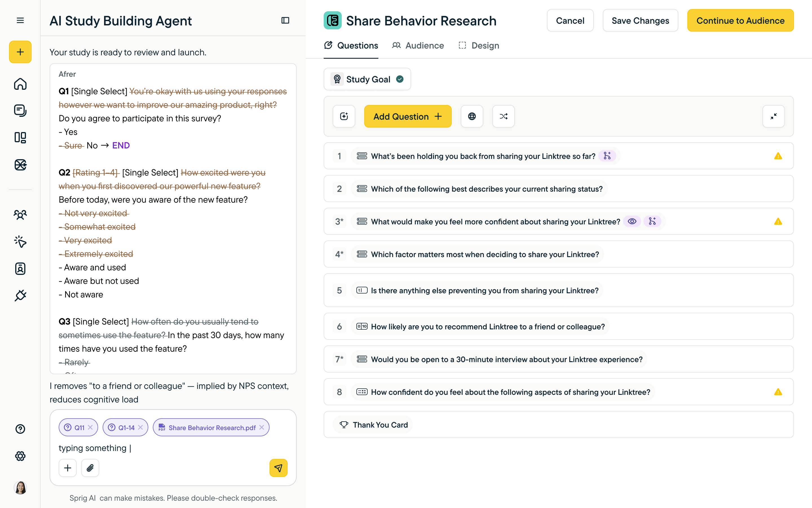Click the yellow plus create button in the sidebar

coord(20,52)
